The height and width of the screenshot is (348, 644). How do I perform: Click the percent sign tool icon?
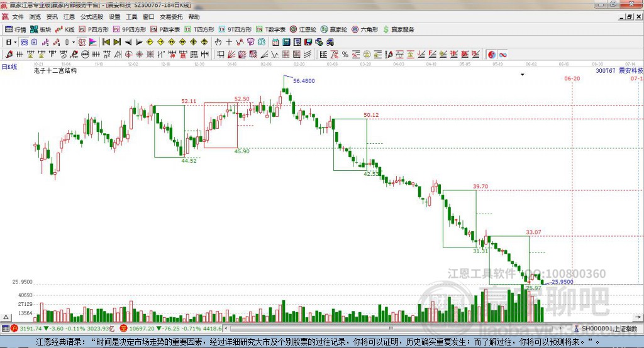tap(345, 54)
